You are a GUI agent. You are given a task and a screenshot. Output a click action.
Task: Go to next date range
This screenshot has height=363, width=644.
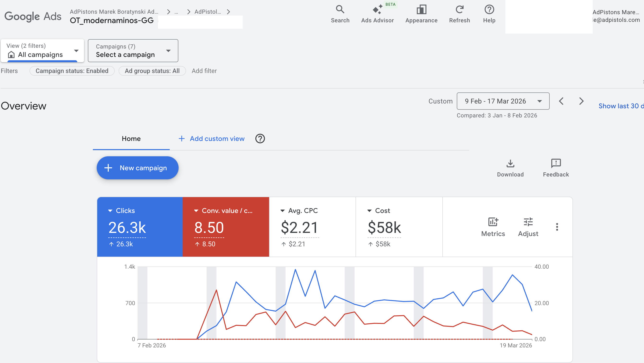581,101
